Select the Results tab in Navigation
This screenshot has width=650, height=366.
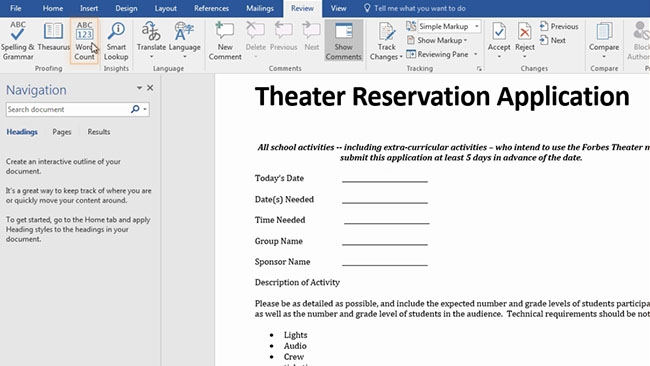tap(99, 132)
